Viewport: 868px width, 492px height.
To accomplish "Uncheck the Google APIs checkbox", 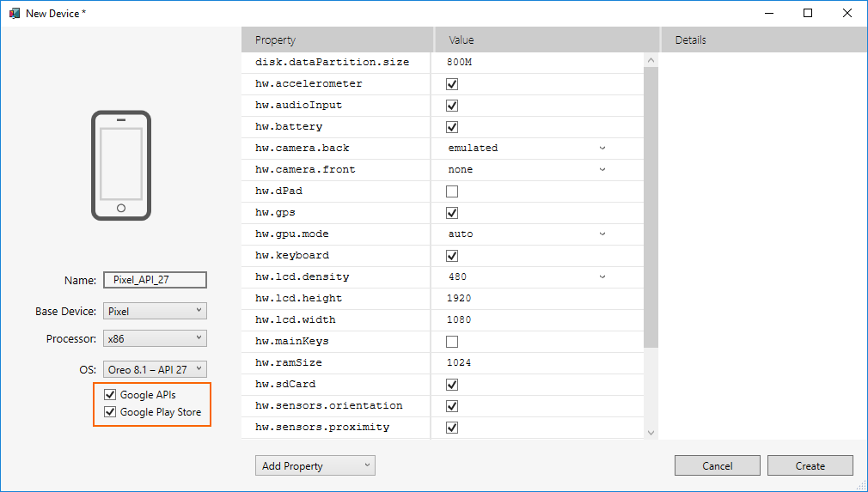I will [x=109, y=395].
